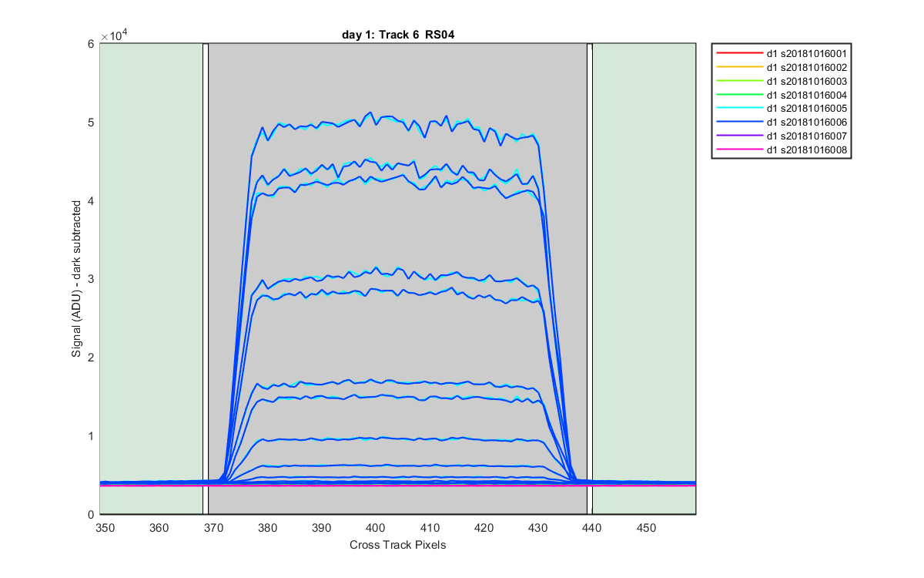Select legend entry d1 s20181016005
This screenshot has height=578, width=924.
[x=782, y=109]
